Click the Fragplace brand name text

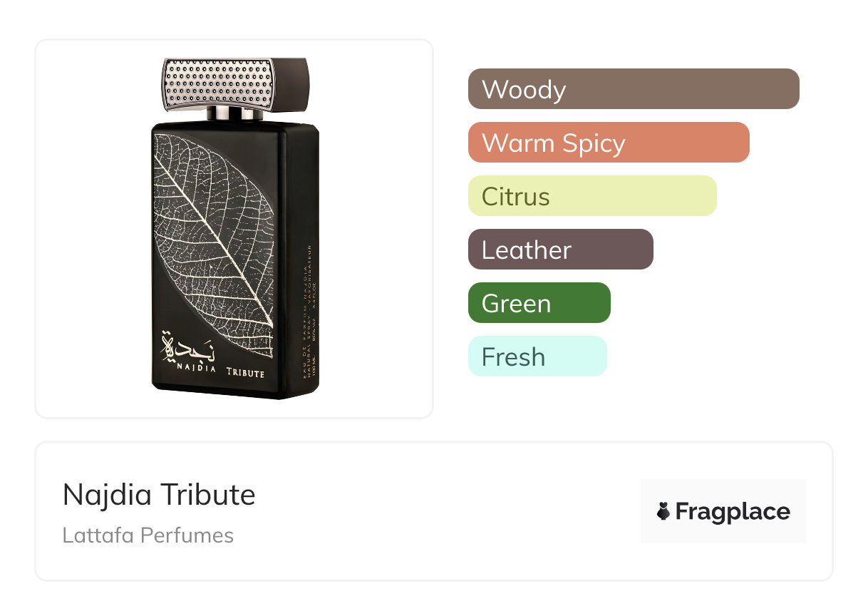(732, 511)
